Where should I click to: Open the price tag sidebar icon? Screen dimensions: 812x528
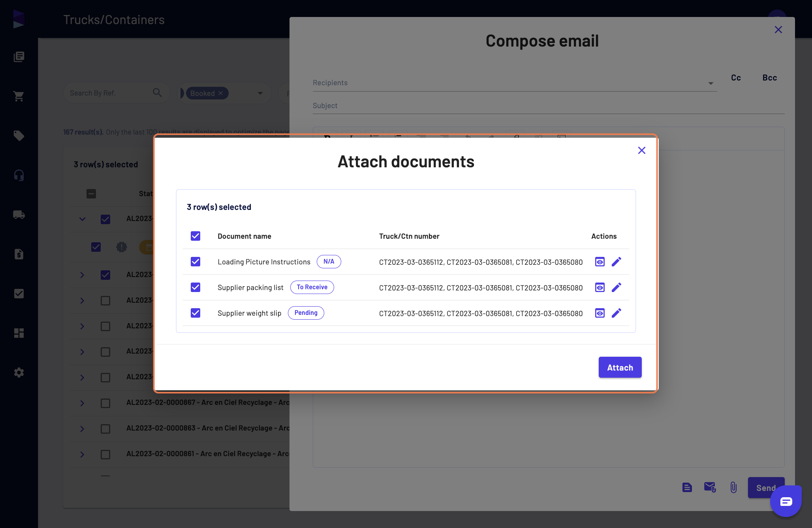tap(19, 136)
